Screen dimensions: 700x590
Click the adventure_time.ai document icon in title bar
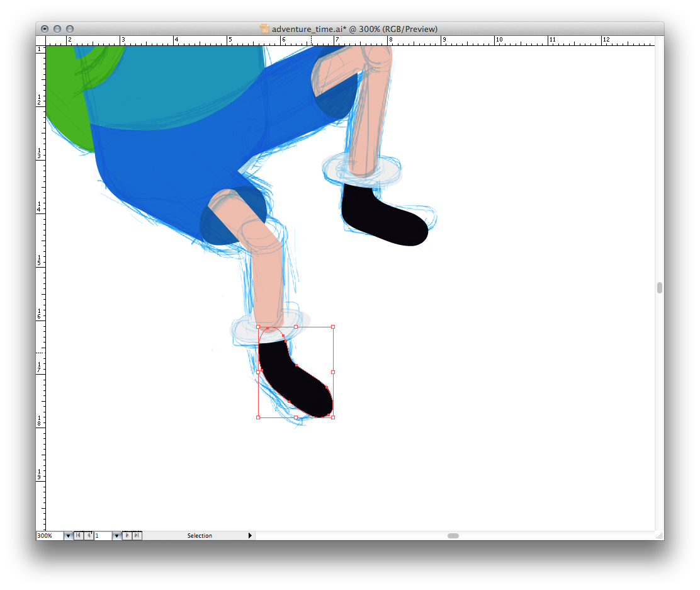[x=264, y=29]
